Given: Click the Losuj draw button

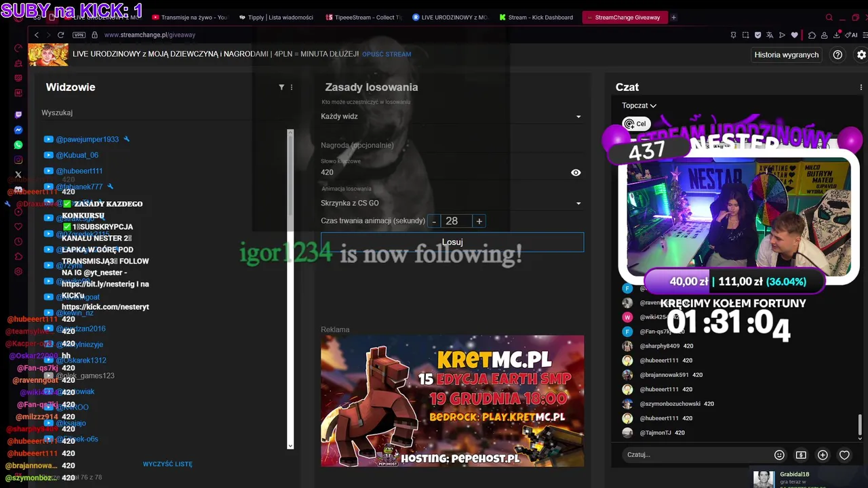Looking at the screenshot, I should (x=452, y=242).
